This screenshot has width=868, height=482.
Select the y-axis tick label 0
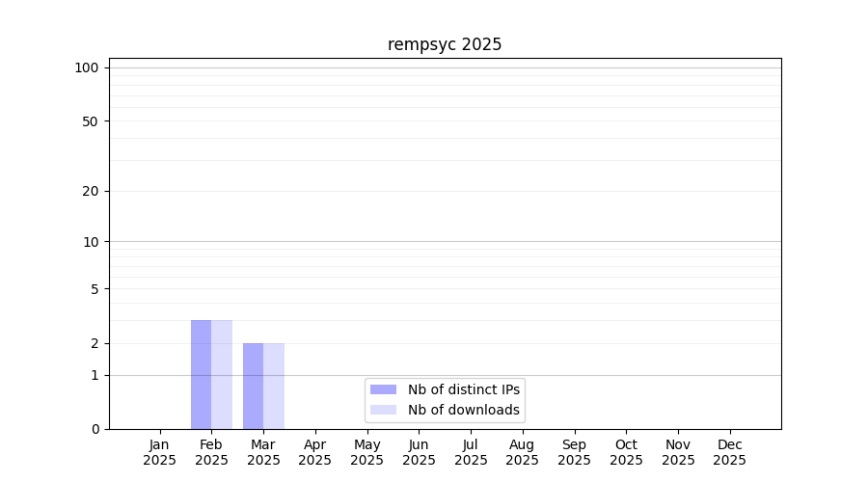coord(95,429)
